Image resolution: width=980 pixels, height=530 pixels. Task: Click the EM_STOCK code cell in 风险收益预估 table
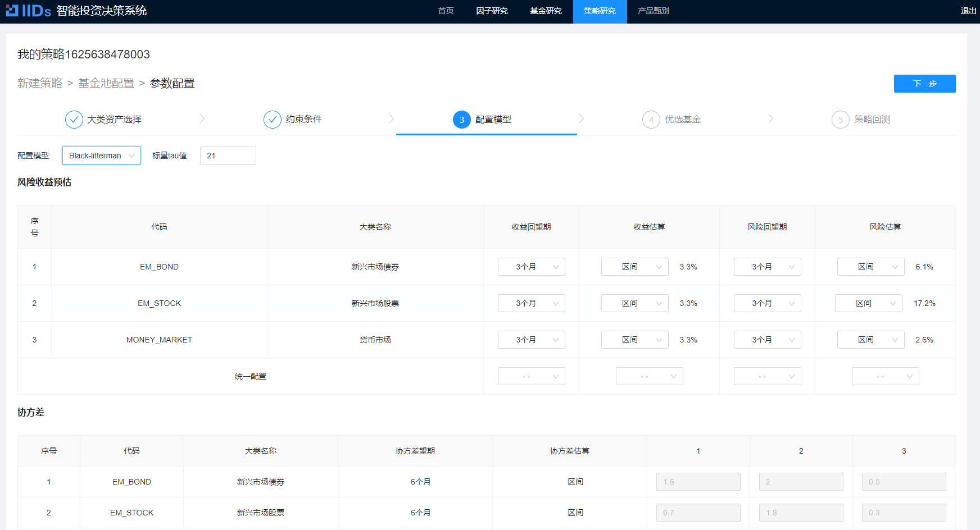[x=160, y=303]
